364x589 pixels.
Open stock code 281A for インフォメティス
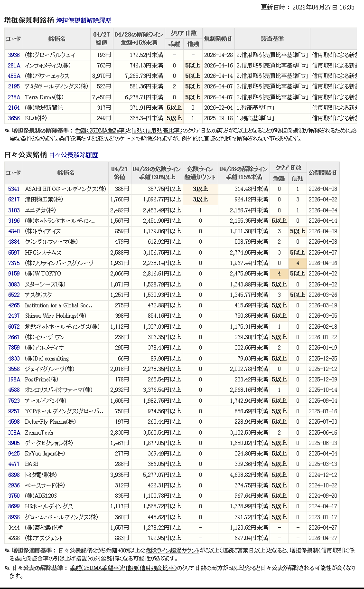coord(14,66)
